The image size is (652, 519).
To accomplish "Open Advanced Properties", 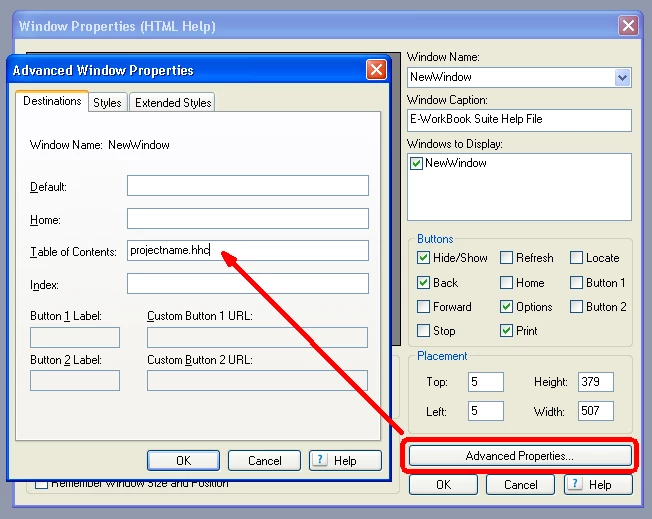I will click(x=520, y=456).
